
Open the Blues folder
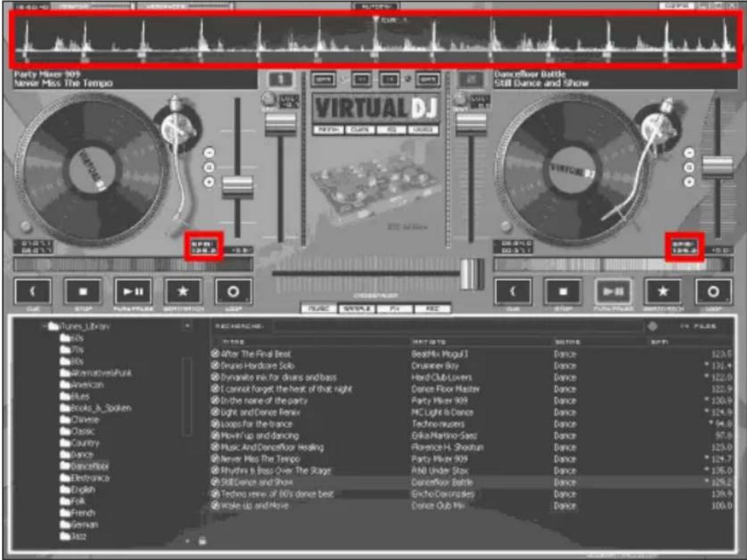(x=75, y=396)
